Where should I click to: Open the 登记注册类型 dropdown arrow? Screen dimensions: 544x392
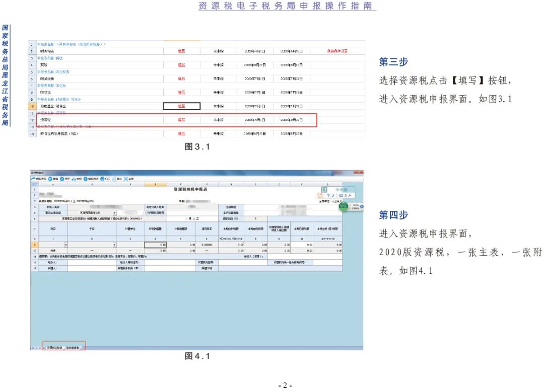coord(114,213)
